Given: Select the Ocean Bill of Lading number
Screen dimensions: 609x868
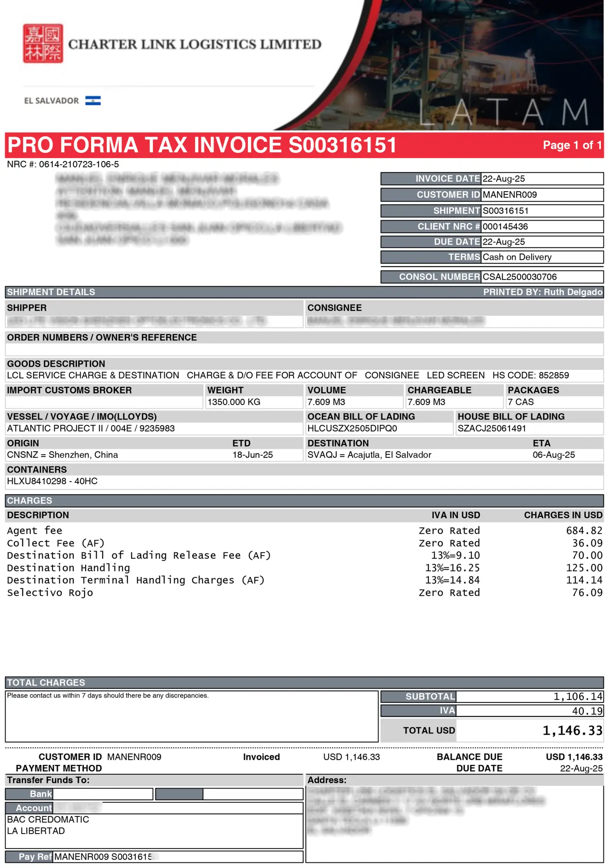Looking at the screenshot, I should [x=352, y=428].
